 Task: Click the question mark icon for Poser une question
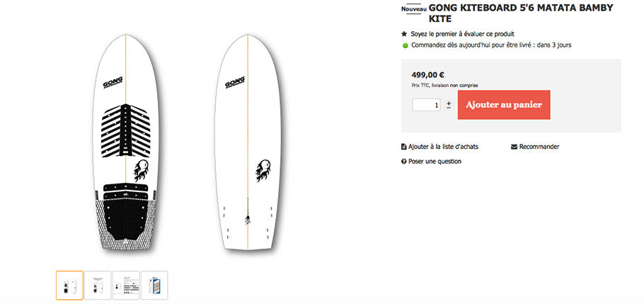tap(404, 162)
